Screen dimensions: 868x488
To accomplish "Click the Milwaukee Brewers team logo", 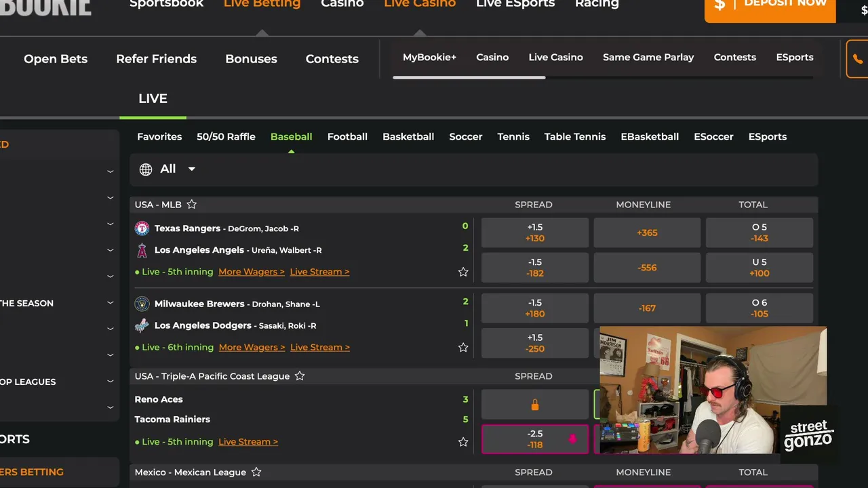I will [x=142, y=304].
